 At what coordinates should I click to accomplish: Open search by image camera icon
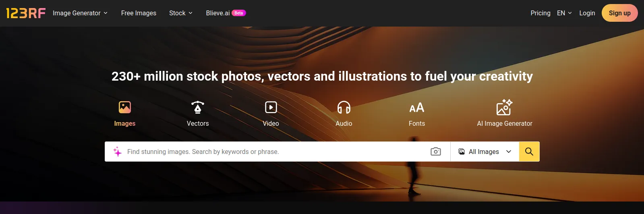(x=436, y=152)
